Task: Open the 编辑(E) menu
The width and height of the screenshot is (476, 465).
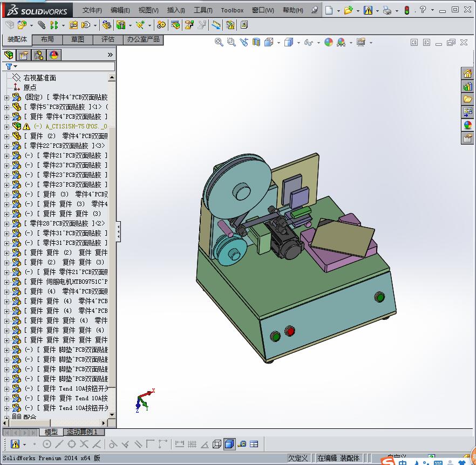Action: pos(120,10)
